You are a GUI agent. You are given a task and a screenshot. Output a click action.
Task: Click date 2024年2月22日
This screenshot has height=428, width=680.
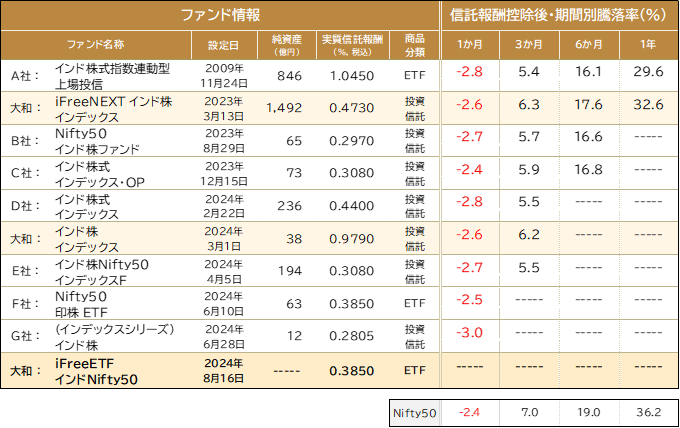(224, 206)
